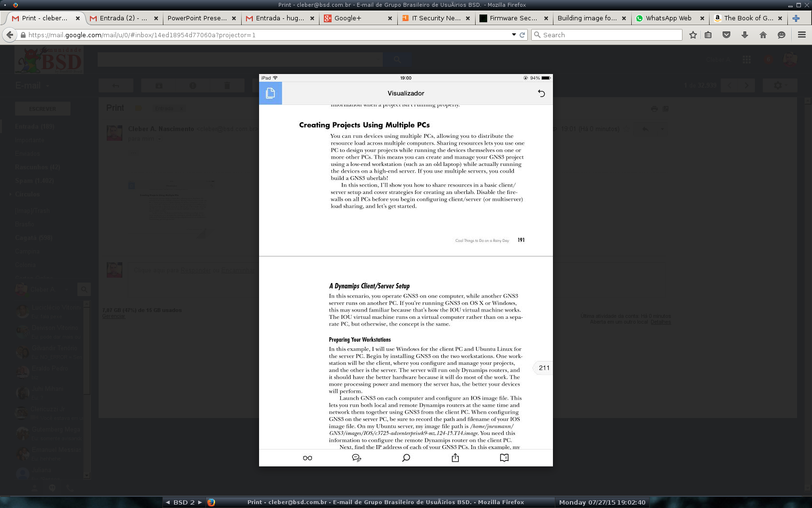812x508 pixels.
Task: Expand the Círculos label group
Action: coord(11,194)
